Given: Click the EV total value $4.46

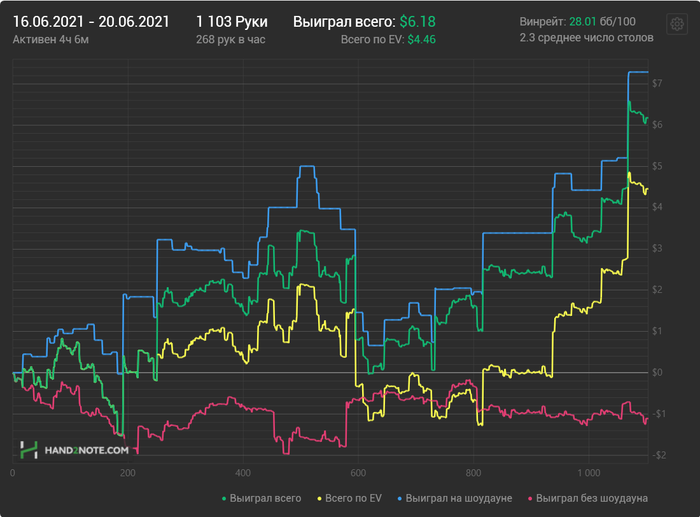Looking at the screenshot, I should 421,40.
